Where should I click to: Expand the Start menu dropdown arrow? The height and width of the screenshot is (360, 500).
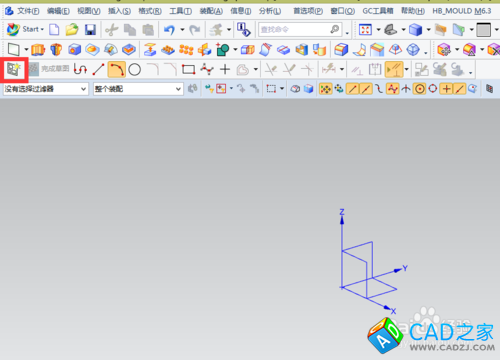tap(42, 30)
